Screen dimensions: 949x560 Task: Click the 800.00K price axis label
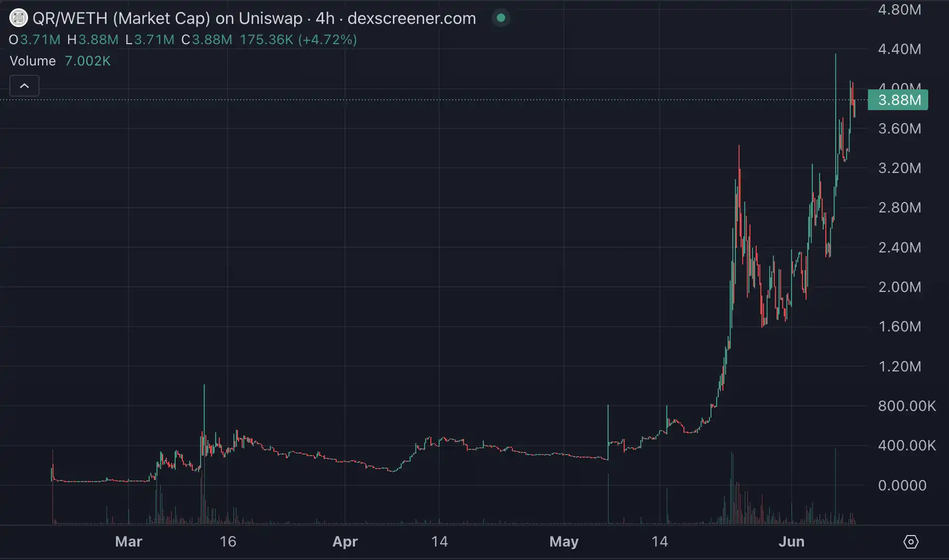pos(906,406)
